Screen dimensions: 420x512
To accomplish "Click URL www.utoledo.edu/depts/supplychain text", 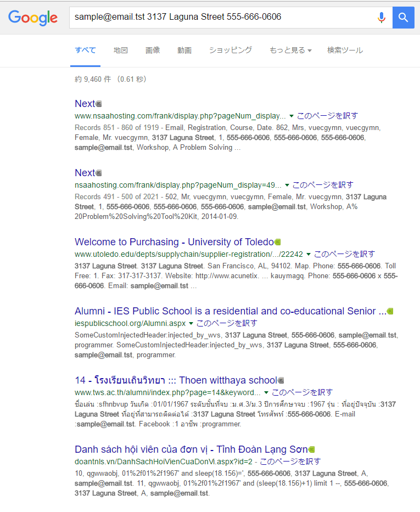I will tap(189, 255).
